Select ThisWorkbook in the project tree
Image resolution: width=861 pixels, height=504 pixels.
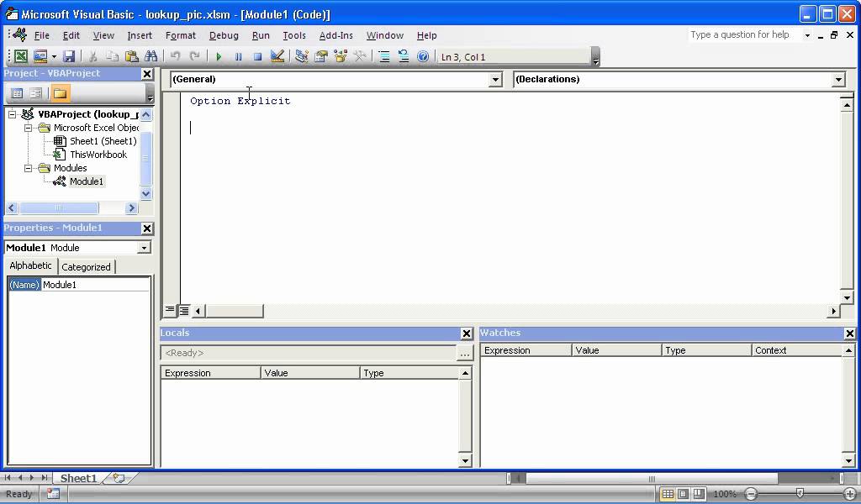pos(98,155)
